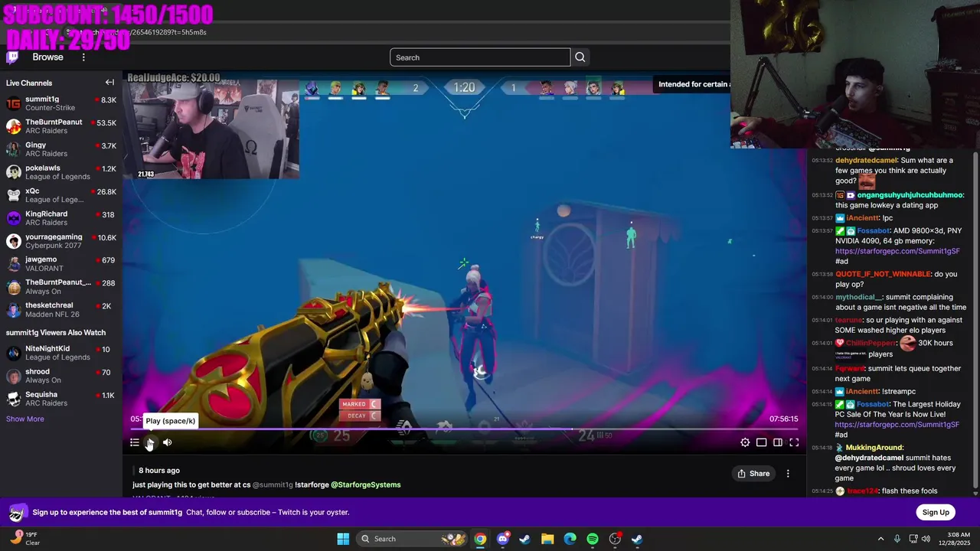Open second starforgepc.com link in chat
The height and width of the screenshot is (551, 980).
(897, 424)
